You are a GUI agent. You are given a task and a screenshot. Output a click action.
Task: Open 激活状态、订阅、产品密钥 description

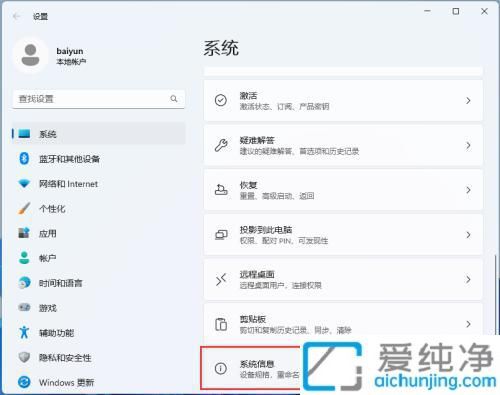(284, 106)
